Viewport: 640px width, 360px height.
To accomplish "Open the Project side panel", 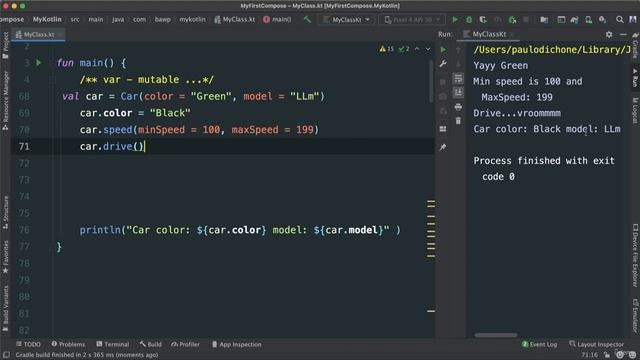I will (5, 46).
